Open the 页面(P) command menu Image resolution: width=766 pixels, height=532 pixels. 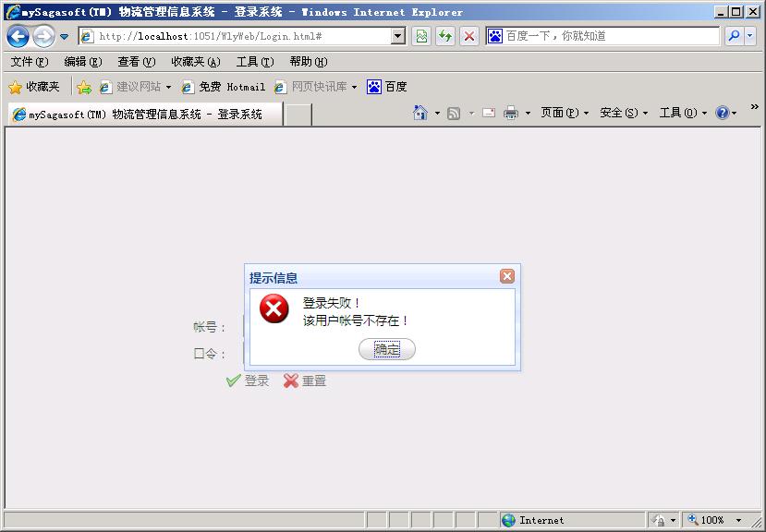pyautogui.click(x=565, y=113)
